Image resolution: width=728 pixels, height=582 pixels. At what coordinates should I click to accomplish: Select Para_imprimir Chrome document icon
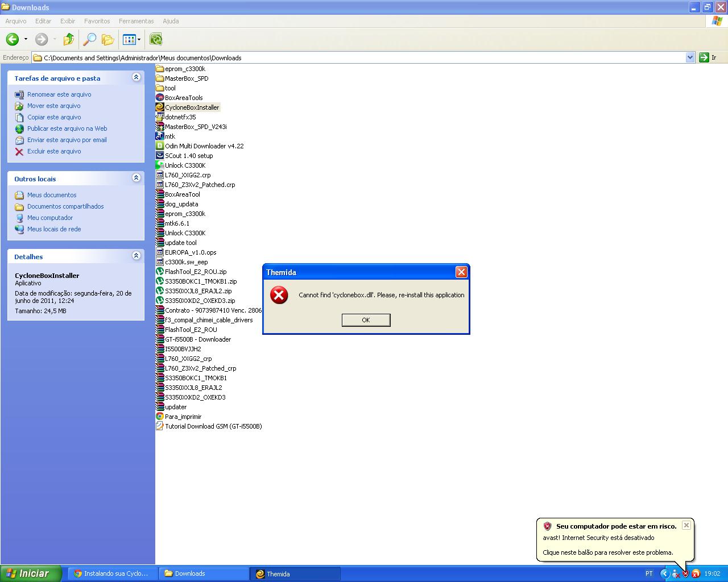(x=160, y=417)
